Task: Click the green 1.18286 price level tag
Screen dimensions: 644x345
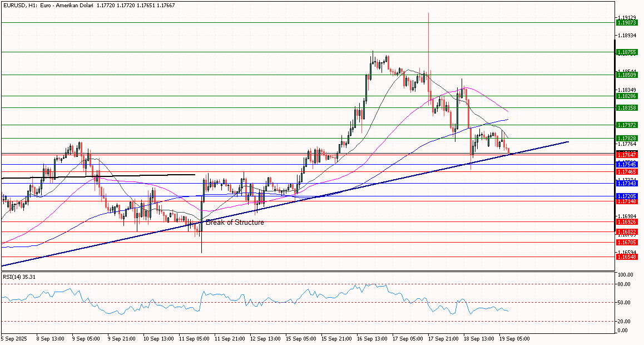Action: [627, 96]
